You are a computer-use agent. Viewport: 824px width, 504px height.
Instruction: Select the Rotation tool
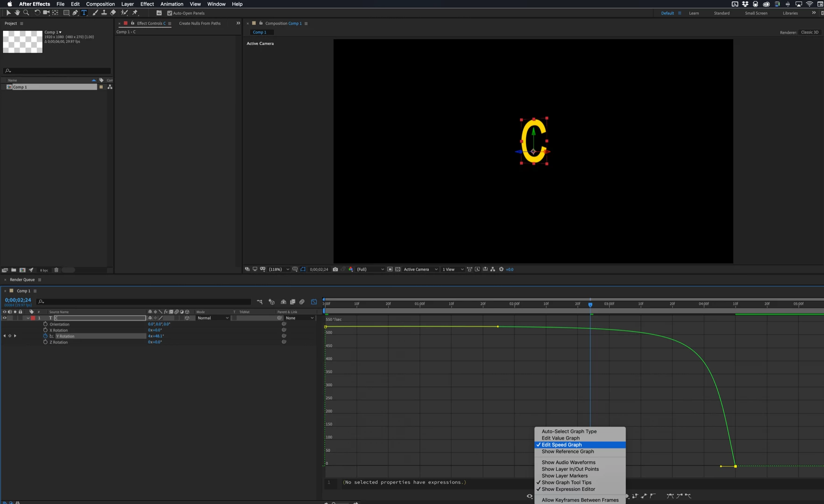click(x=37, y=13)
